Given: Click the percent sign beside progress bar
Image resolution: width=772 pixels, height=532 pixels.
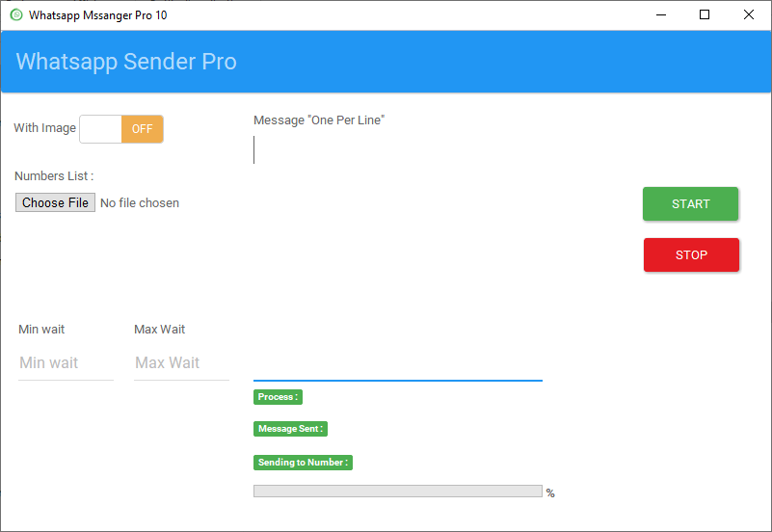Looking at the screenshot, I should pos(550,493).
